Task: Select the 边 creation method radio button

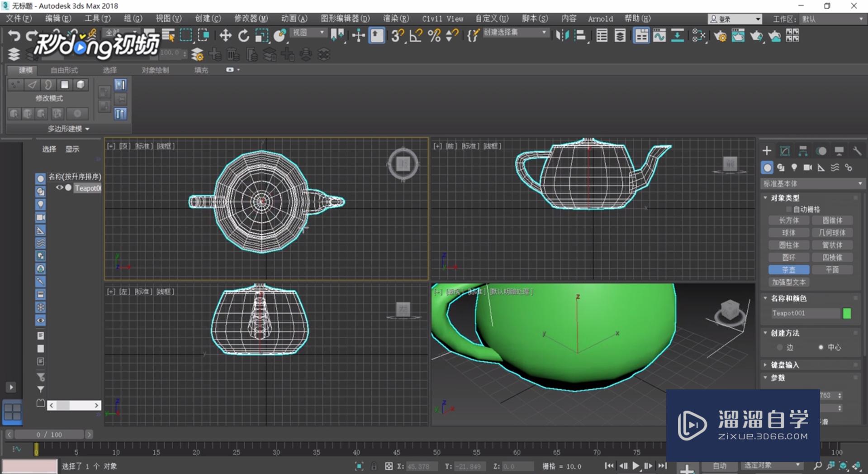Action: tap(780, 347)
